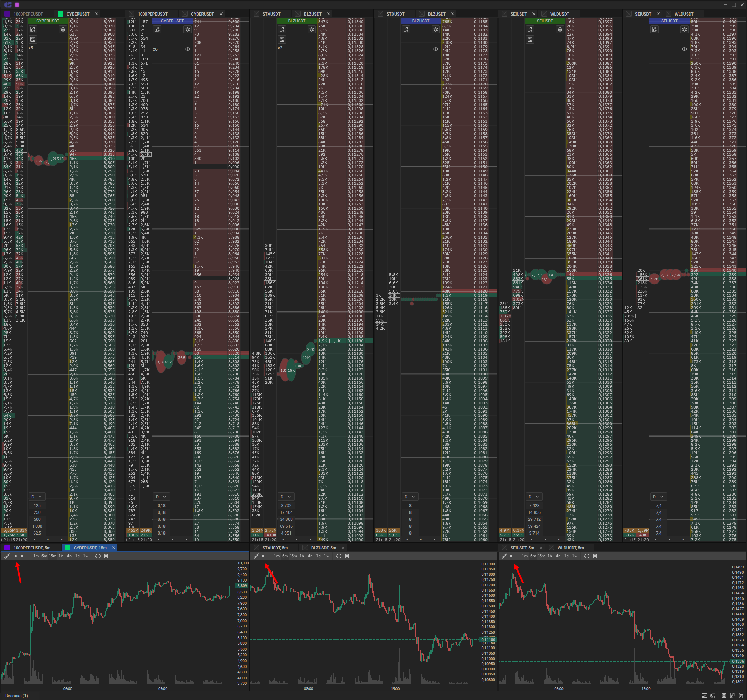The width and height of the screenshot is (747, 700).
Task: Open calculator icon in SEIUSDT order book panel
Action: click(530, 39)
